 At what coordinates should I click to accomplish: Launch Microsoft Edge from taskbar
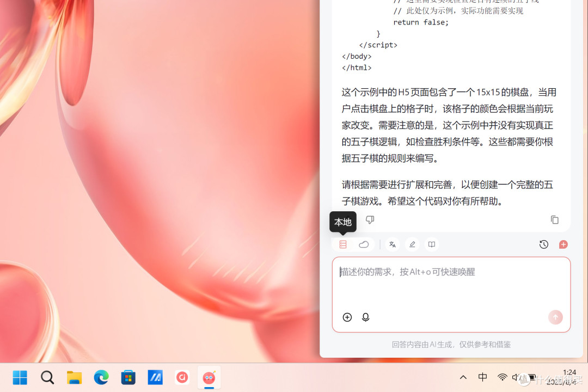click(x=101, y=377)
